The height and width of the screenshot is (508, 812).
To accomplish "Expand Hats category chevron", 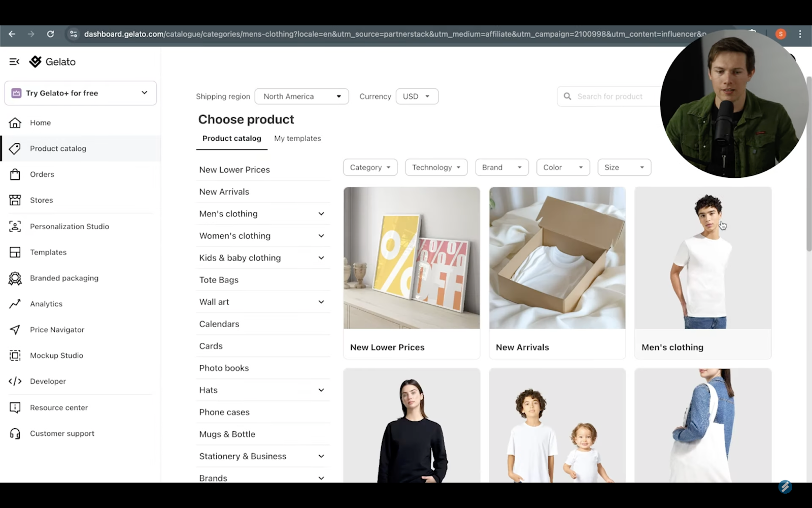I will [321, 390].
